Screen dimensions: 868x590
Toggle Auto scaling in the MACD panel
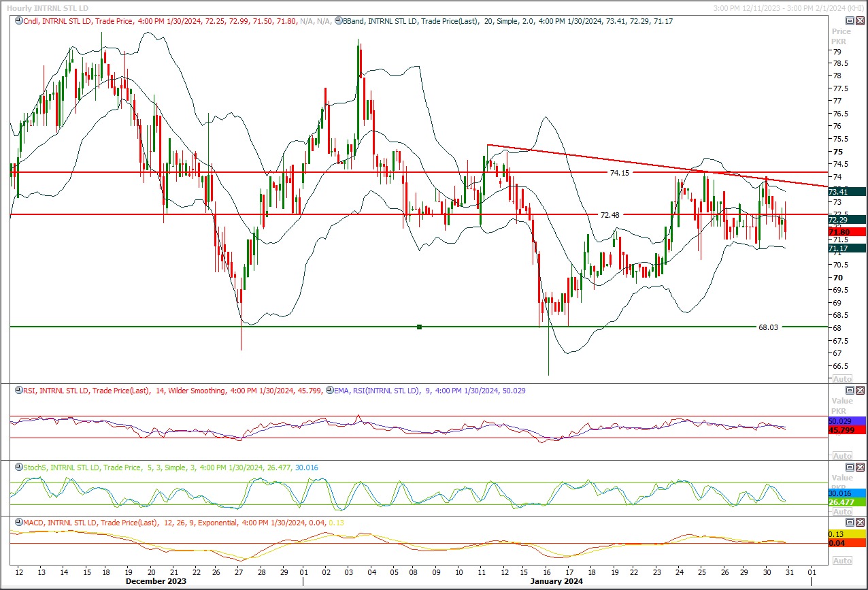tap(841, 561)
